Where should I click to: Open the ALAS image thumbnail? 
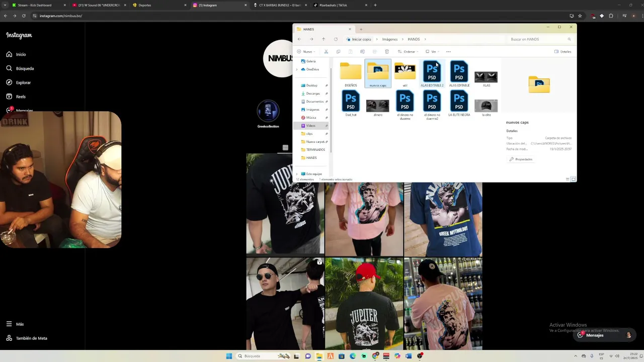(x=486, y=76)
